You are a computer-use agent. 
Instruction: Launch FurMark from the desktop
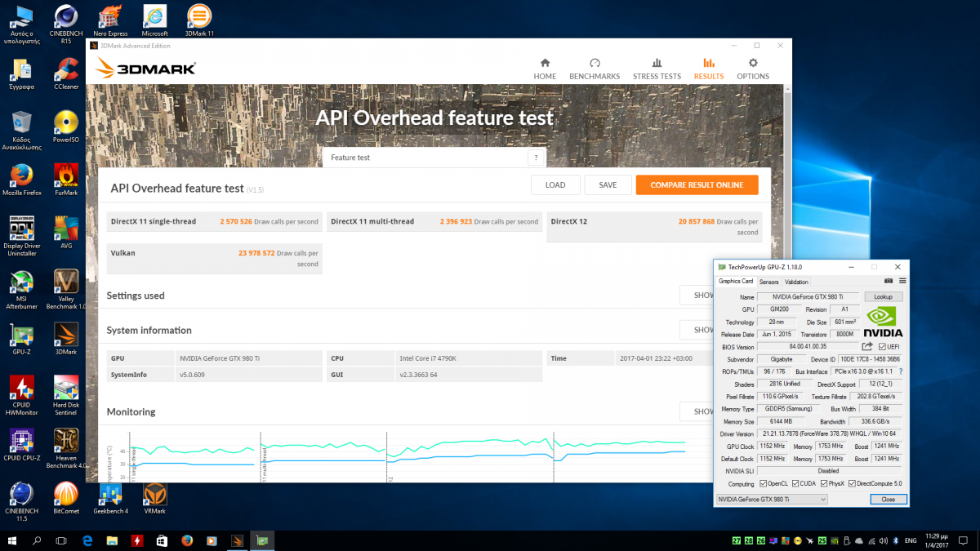(66, 180)
